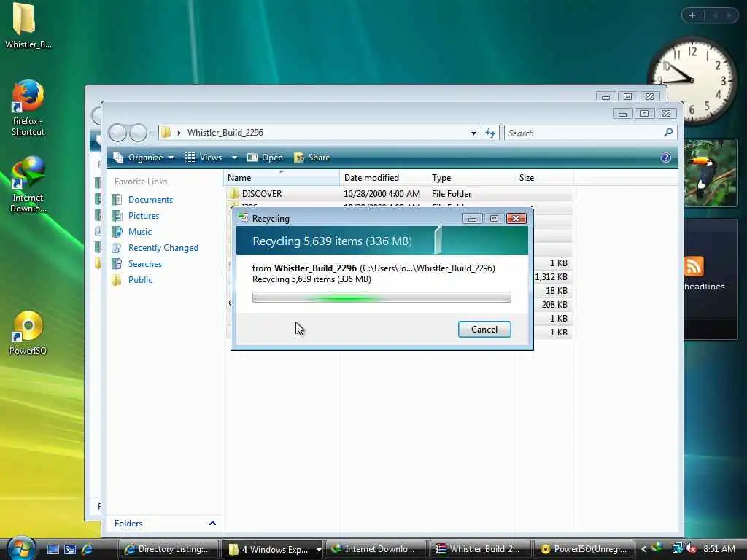Click the Back navigation button
This screenshot has width=747, height=560.
[x=117, y=133]
